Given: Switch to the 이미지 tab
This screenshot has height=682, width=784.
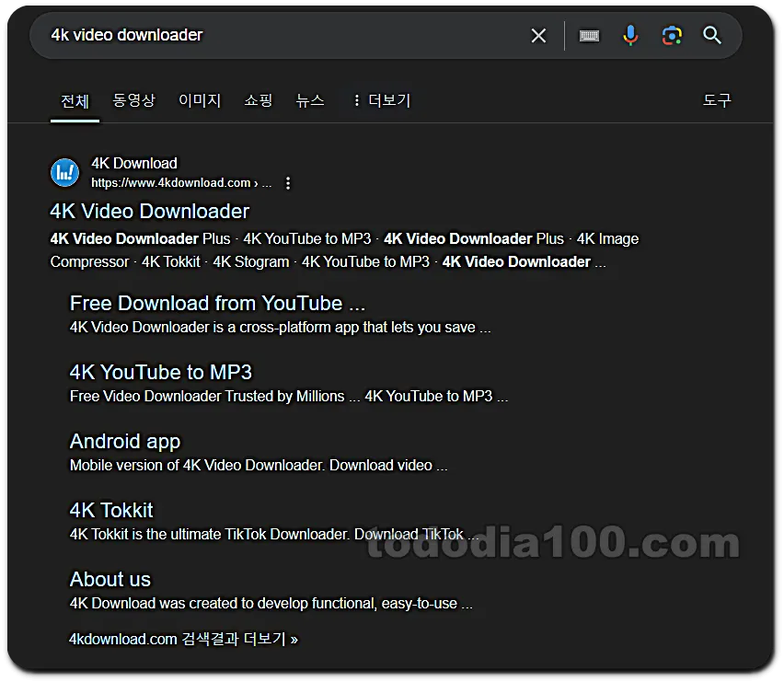Looking at the screenshot, I should (x=199, y=100).
